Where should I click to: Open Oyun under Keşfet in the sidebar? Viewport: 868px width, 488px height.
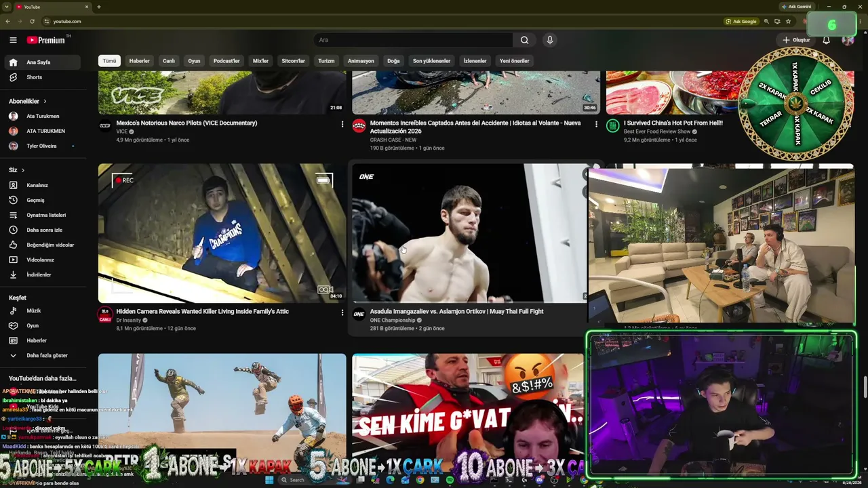(41, 325)
